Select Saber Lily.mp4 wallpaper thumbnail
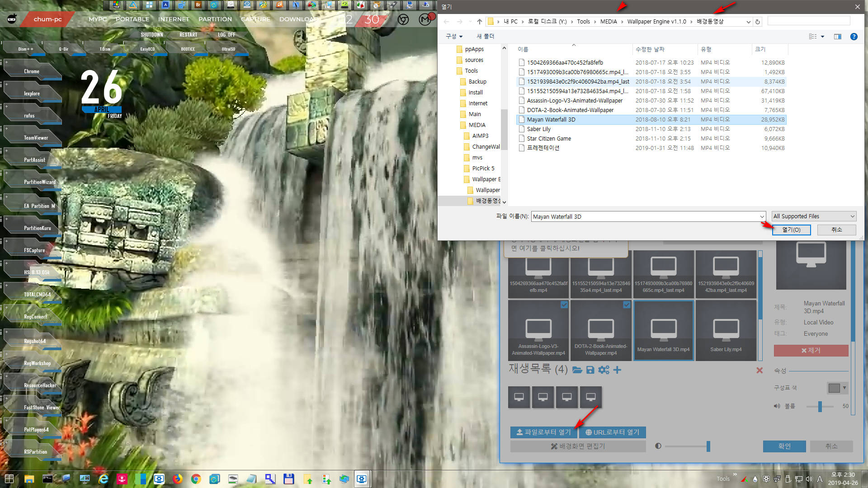This screenshot has width=868, height=488. [726, 330]
